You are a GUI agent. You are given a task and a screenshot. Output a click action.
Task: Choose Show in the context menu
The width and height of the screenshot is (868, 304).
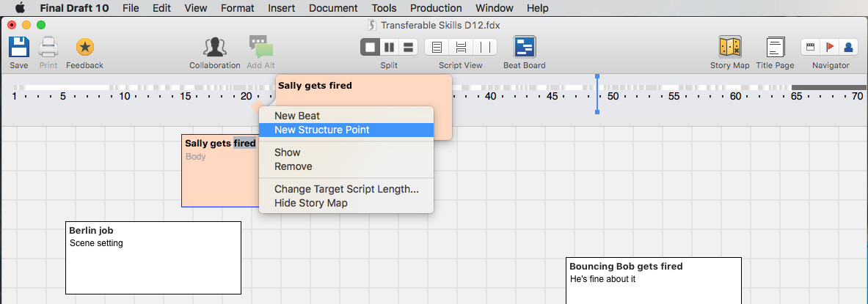tap(346, 152)
